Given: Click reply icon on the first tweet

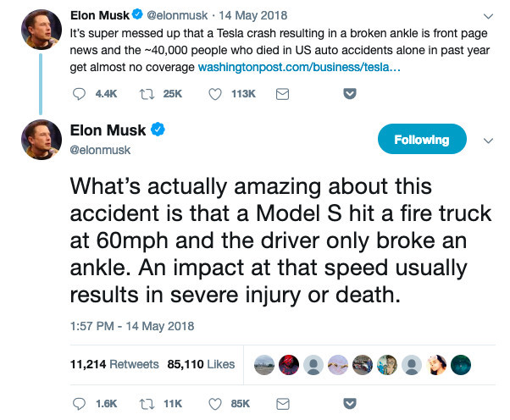Looking at the screenshot, I should [79, 94].
